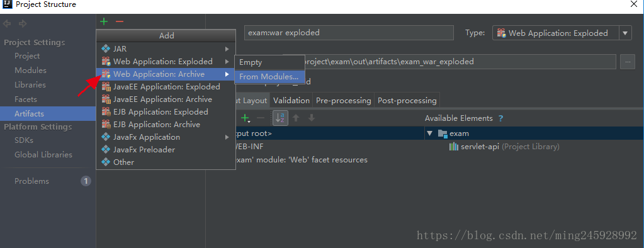Click the JAR diamond icon in the Add menu
The width and height of the screenshot is (644, 248).
coord(106,49)
